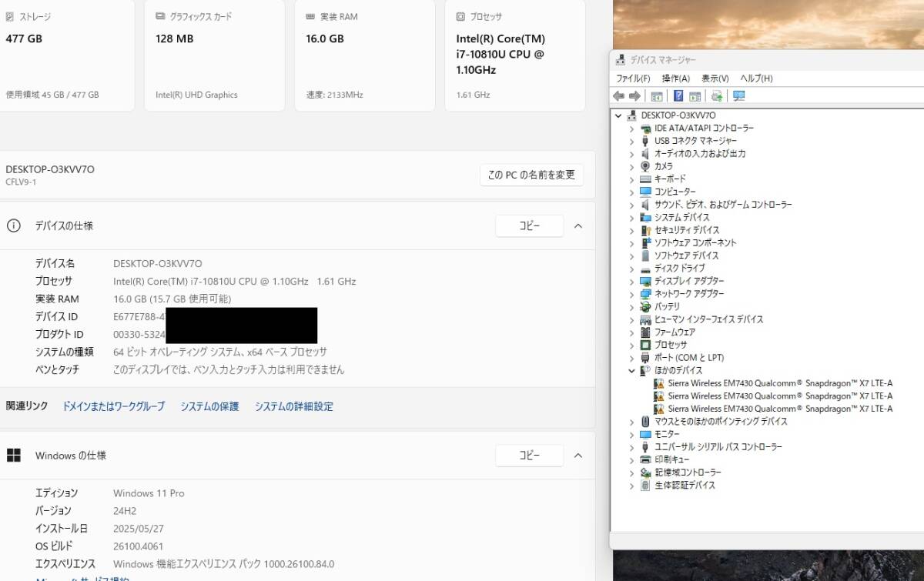Click the デバイス マネージャー window title bar

[x=766, y=60]
